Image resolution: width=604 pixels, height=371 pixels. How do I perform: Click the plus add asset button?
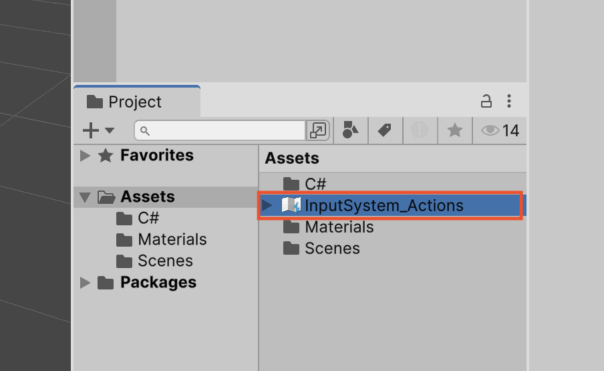click(91, 130)
